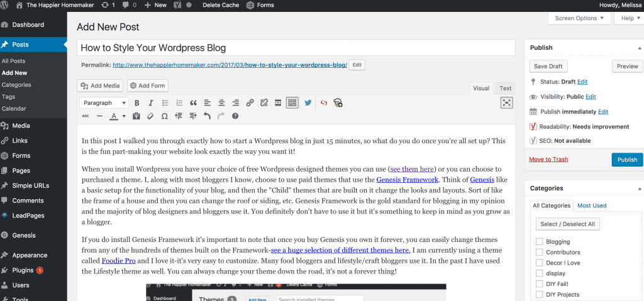Open the special character omega icon
This screenshot has height=301, width=644.
point(164,116)
